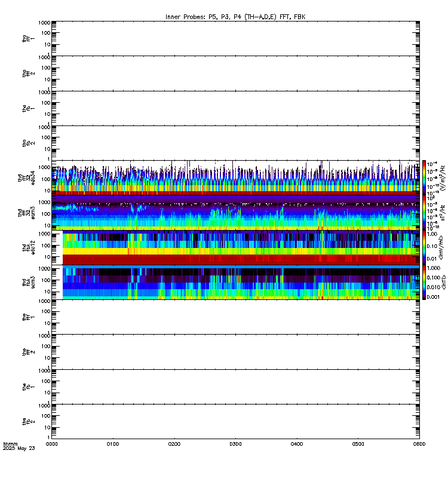Click the <|mV/m|> color bar
This screenshot has width=448, height=478.
click(424, 247)
